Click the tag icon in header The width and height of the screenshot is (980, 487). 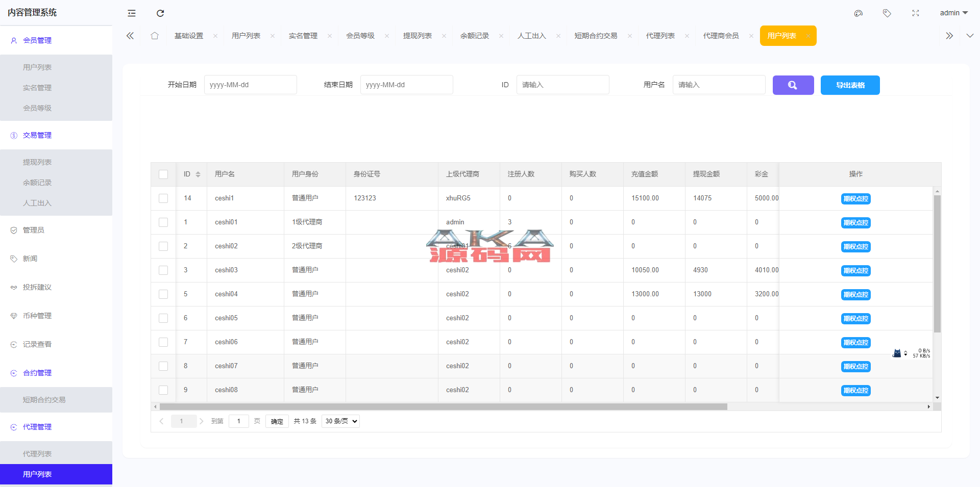887,13
